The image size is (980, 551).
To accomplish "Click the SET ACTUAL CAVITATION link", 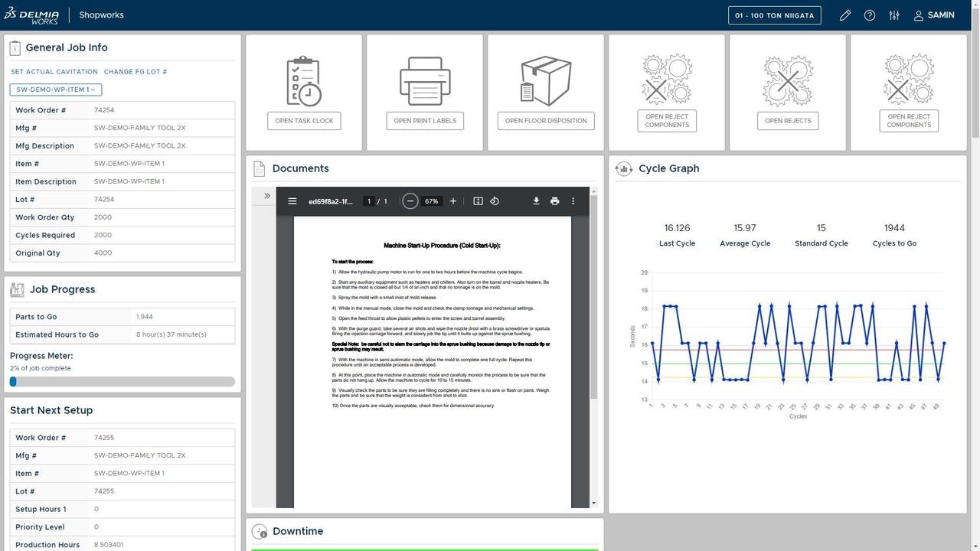I will point(53,71).
